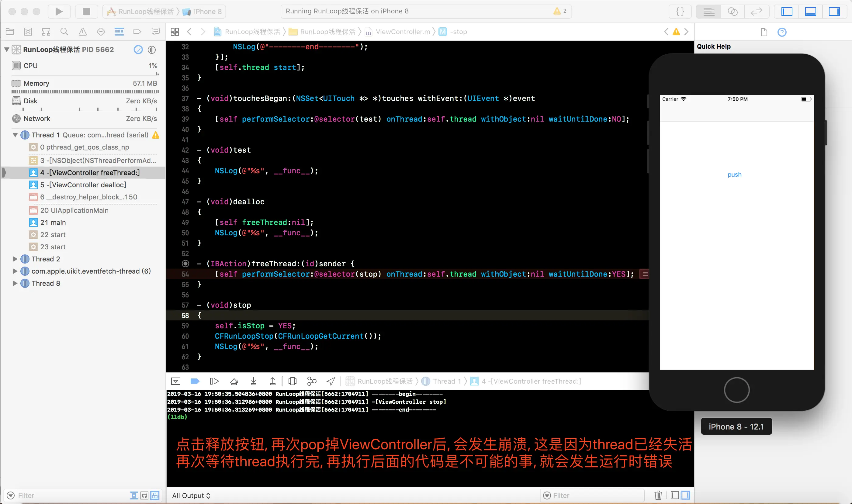Select frame 5 -[ViewController dealloc]
Screen dimensions: 852x504
tap(83, 185)
